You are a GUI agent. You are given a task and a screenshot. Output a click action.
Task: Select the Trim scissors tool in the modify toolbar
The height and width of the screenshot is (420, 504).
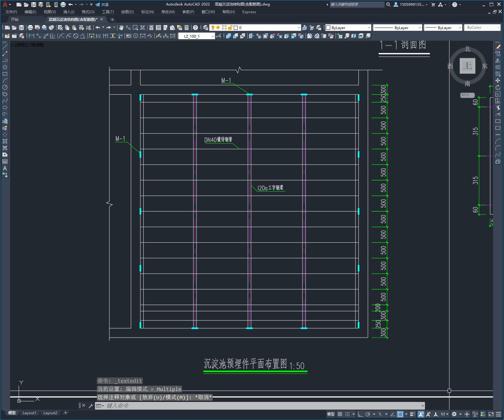pyautogui.click(x=498, y=108)
